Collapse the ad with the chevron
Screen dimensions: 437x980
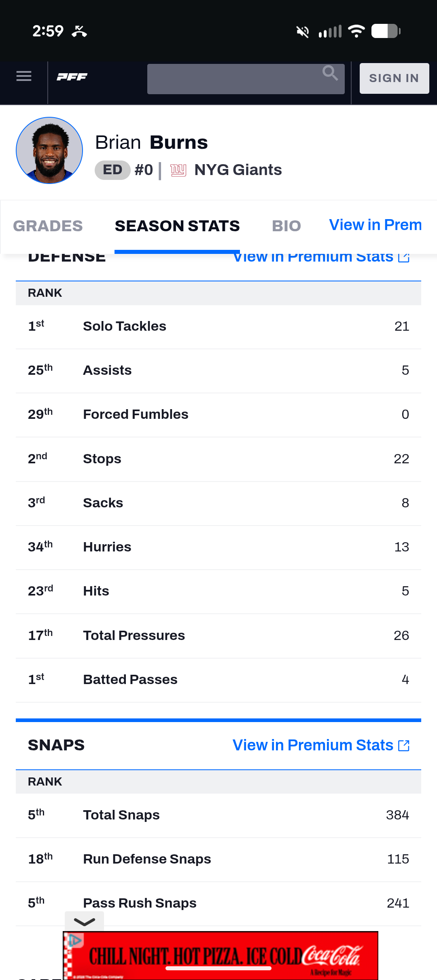pos(85,921)
